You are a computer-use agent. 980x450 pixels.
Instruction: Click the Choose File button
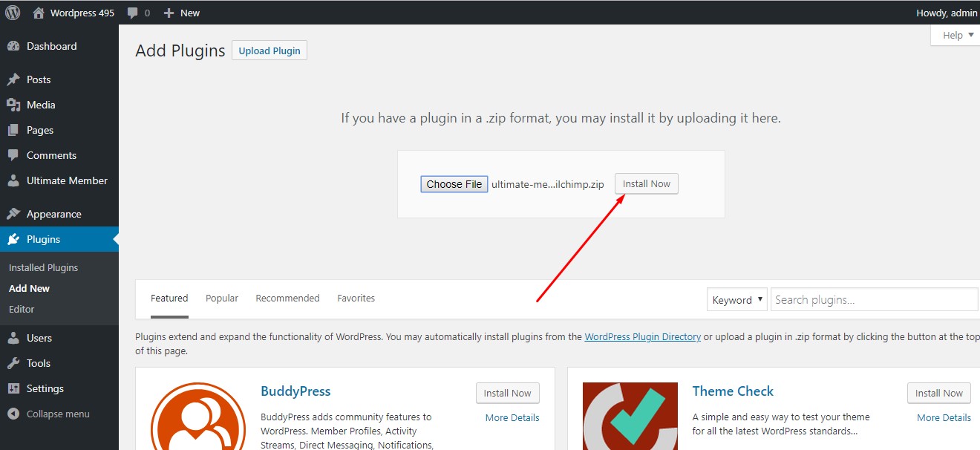pyautogui.click(x=454, y=184)
